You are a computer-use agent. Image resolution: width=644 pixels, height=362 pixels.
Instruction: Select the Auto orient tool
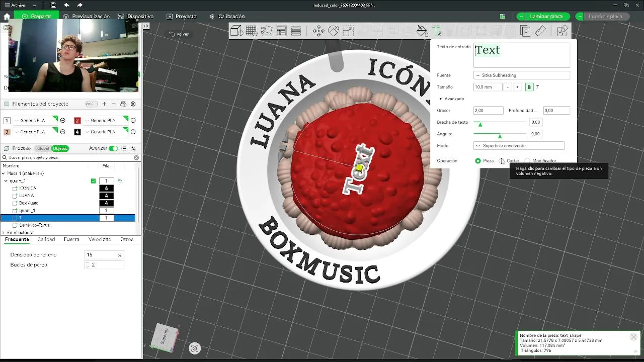(x=266, y=31)
